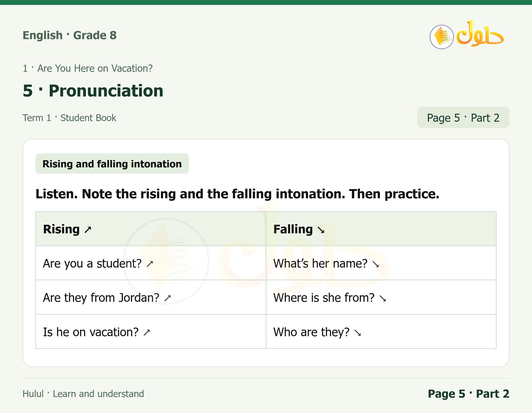532x413 pixels.
Task: Click the cell 'Who are they?'
Action: pyautogui.click(x=381, y=332)
